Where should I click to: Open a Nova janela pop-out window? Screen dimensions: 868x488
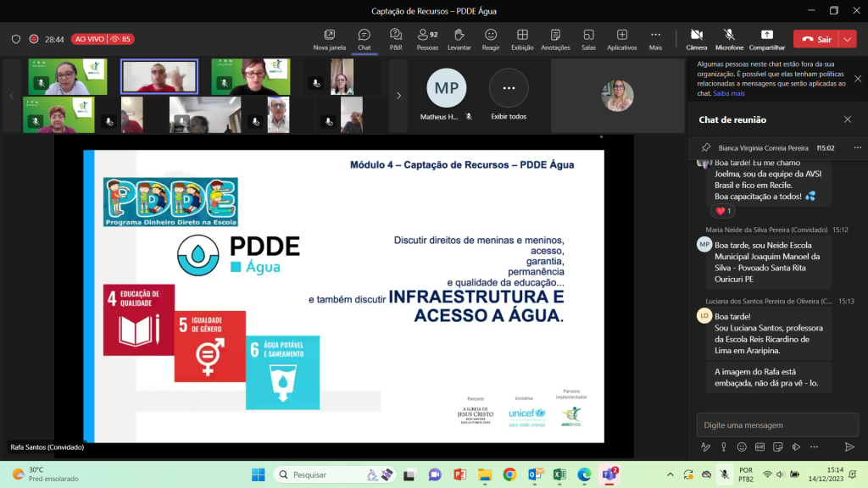click(330, 39)
